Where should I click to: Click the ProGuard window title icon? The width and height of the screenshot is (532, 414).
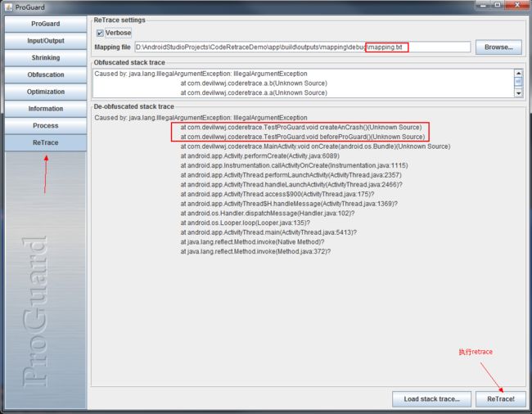point(9,7)
